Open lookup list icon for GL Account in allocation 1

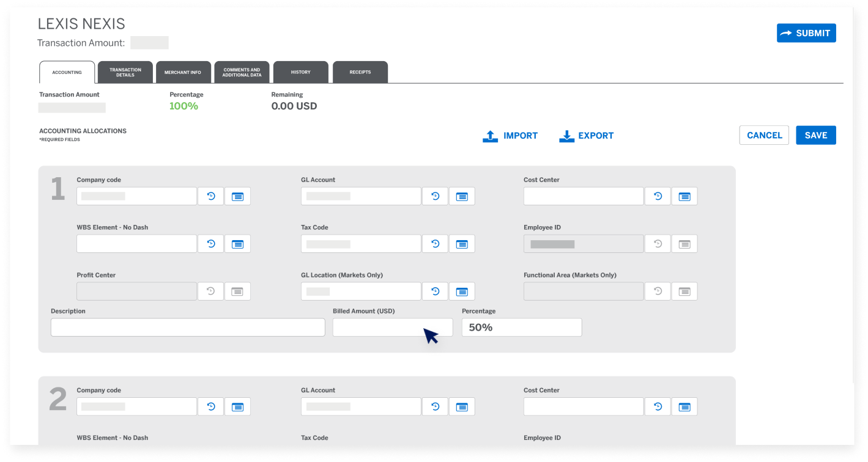click(x=462, y=196)
